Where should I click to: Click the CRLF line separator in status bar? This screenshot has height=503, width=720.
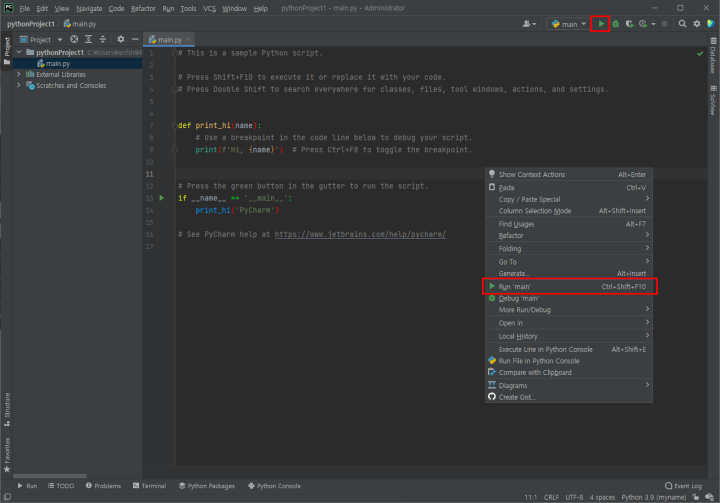(x=551, y=497)
